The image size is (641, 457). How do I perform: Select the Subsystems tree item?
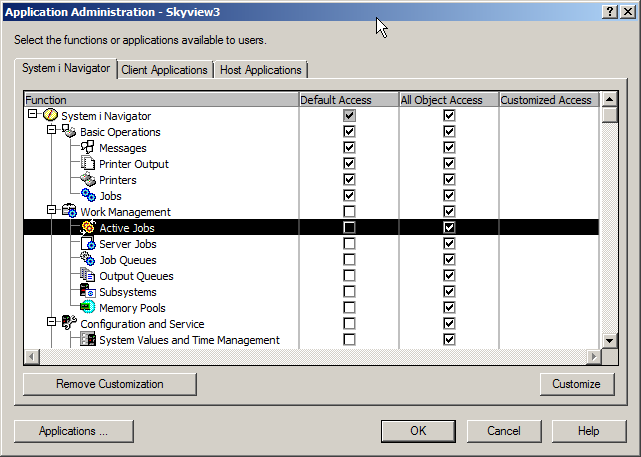[128, 292]
